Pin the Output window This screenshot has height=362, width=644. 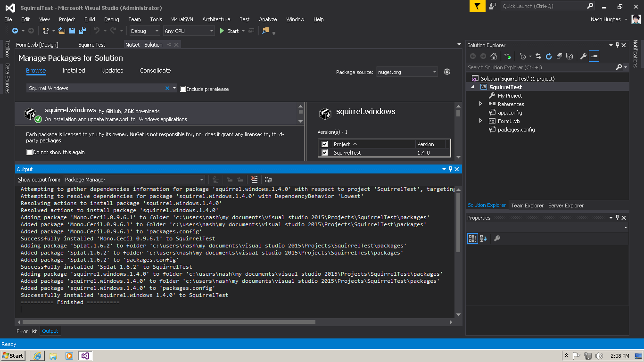450,169
